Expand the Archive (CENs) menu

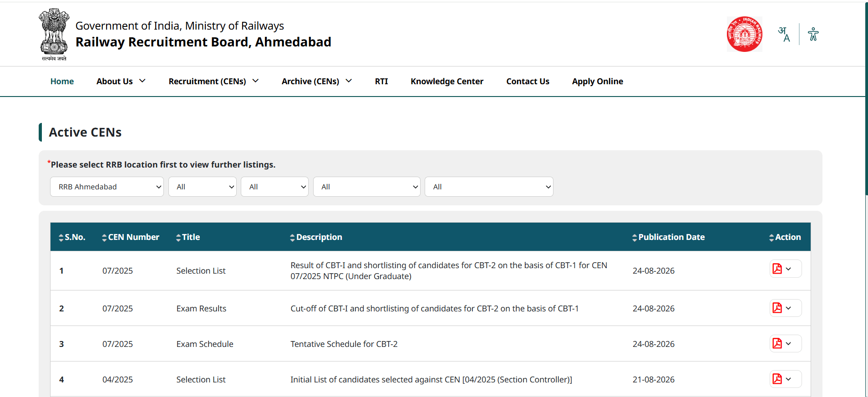pyautogui.click(x=317, y=81)
